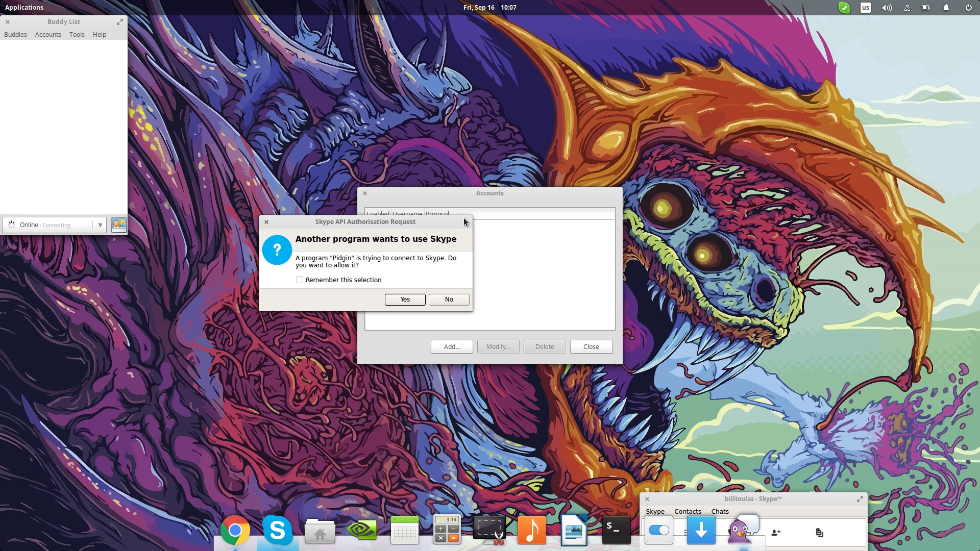Click Yes to allow Pidgin
The image size is (980, 551).
coord(405,299)
